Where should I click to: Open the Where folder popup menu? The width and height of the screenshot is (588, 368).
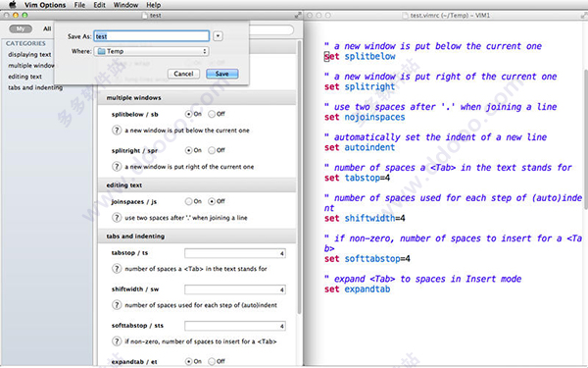coord(152,51)
